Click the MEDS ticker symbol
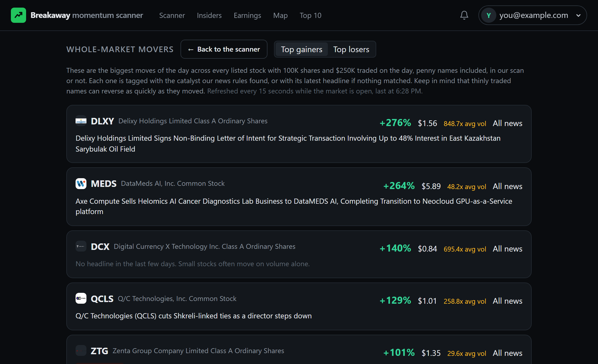598x364 pixels. (104, 184)
